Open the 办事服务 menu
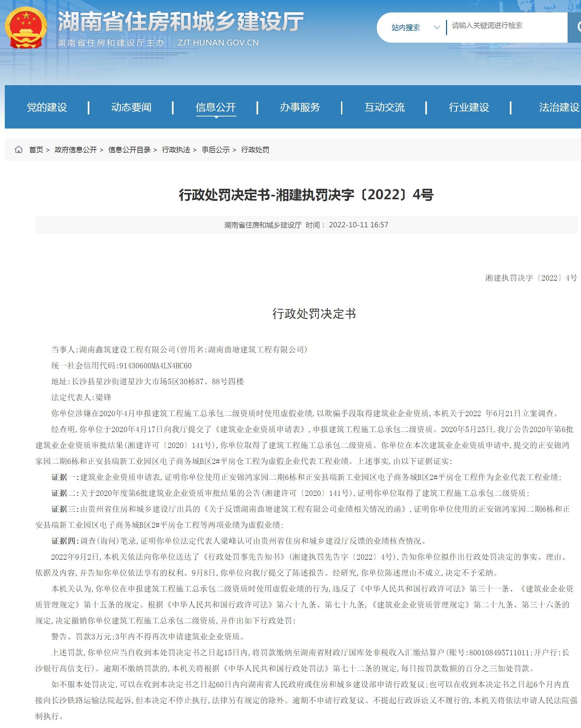 point(300,107)
